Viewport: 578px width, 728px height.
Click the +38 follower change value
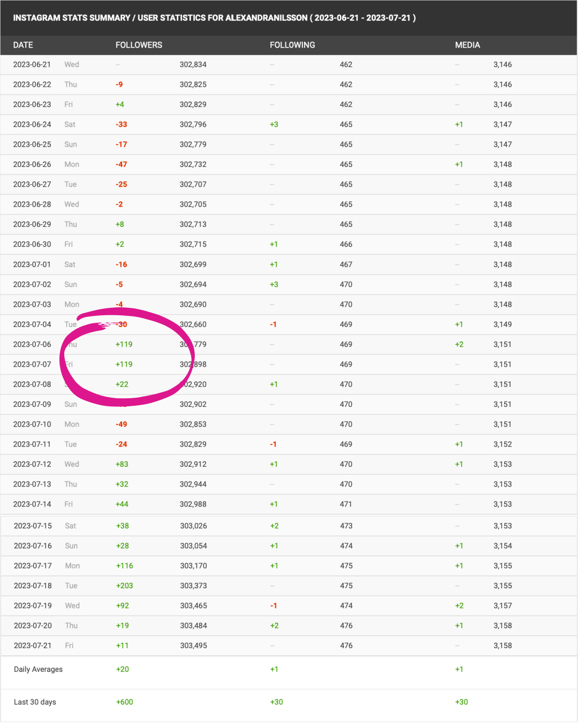click(123, 526)
